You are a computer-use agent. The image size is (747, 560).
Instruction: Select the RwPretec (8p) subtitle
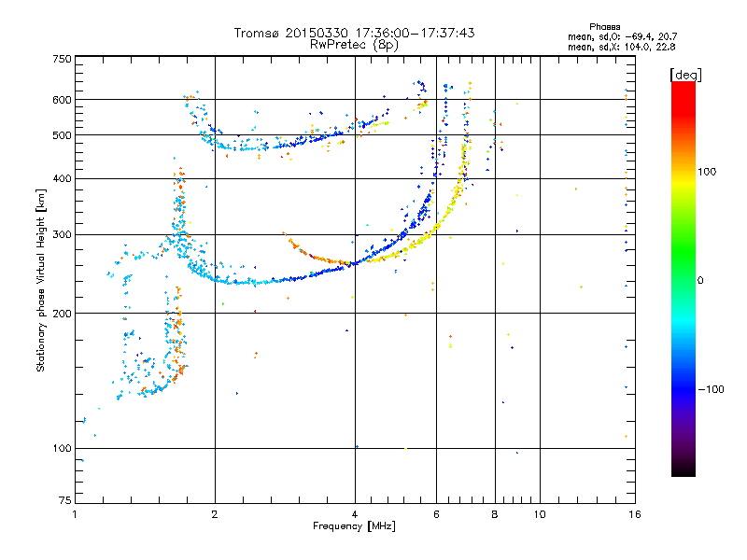354,44
